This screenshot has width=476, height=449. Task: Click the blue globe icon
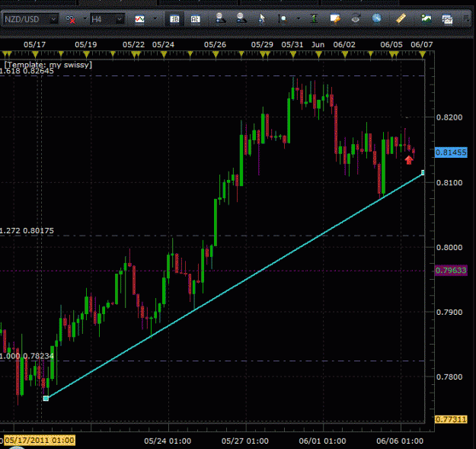click(x=376, y=18)
